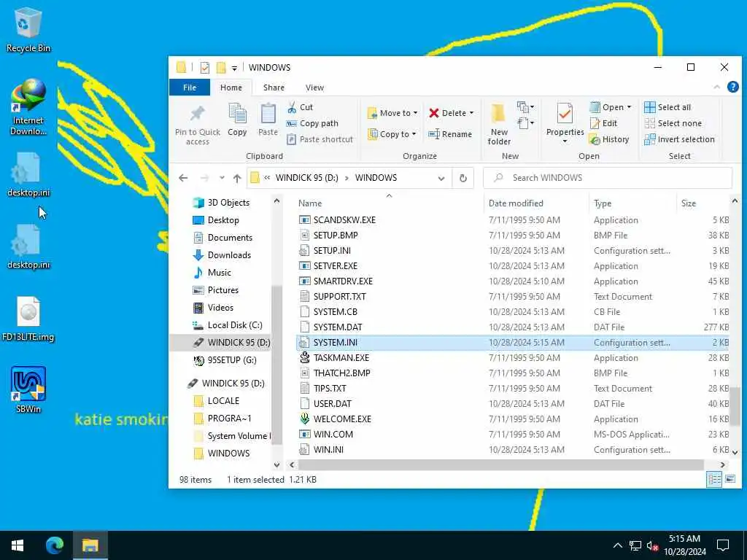
Task: Click Select all in ribbon
Action: tap(667, 107)
